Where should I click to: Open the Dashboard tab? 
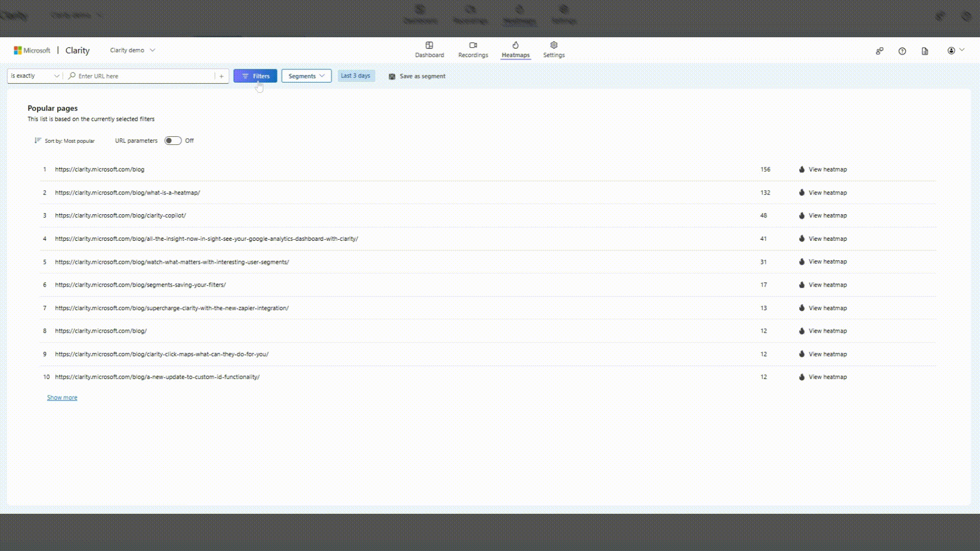pos(429,50)
